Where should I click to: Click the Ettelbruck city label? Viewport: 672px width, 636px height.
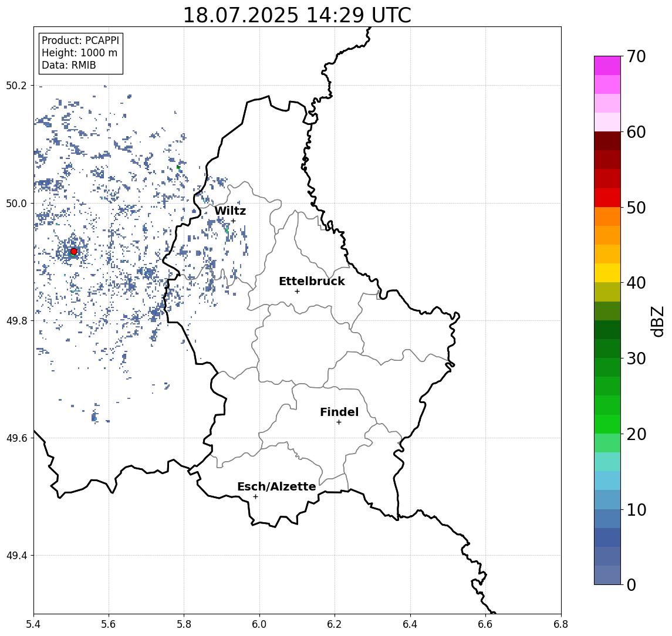coord(312,281)
